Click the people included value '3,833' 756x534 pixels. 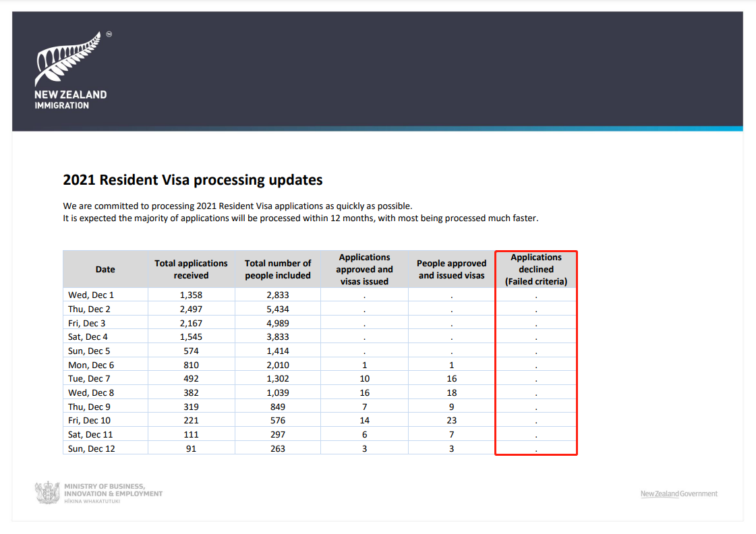click(x=278, y=337)
